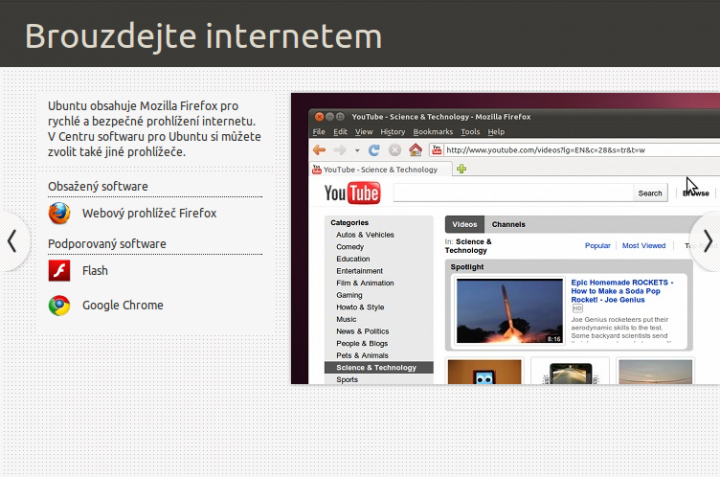Viewport: 720px width, 477px height.
Task: Select Gaming category
Action: pos(349,295)
